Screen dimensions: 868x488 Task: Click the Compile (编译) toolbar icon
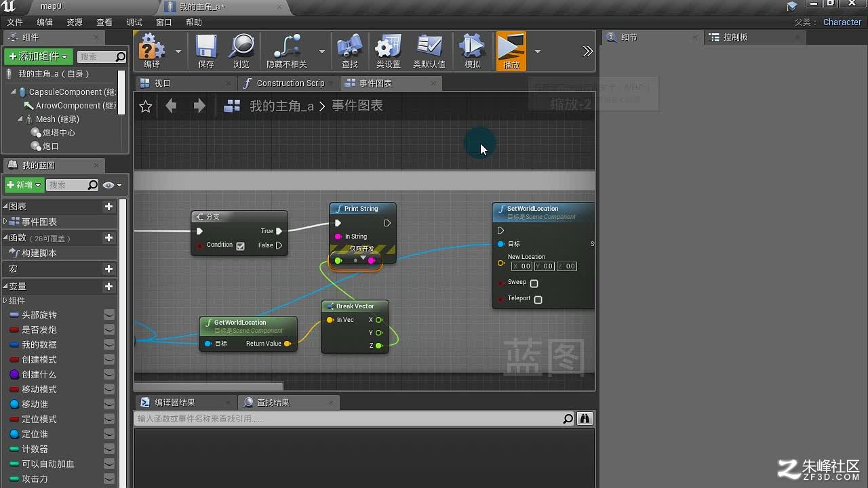tap(152, 47)
